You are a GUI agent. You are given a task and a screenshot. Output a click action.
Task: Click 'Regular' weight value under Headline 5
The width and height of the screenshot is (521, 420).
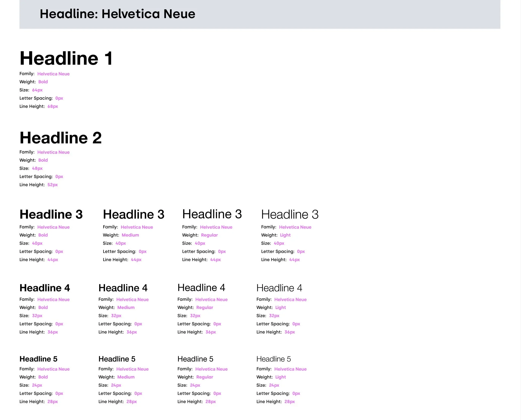pyautogui.click(x=204, y=377)
